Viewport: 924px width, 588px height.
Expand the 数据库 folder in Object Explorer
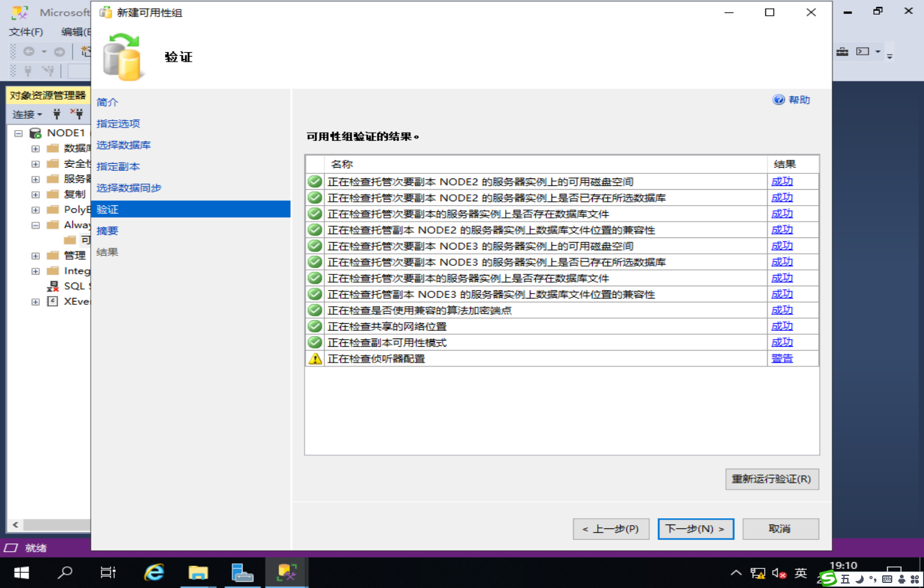click(x=36, y=149)
